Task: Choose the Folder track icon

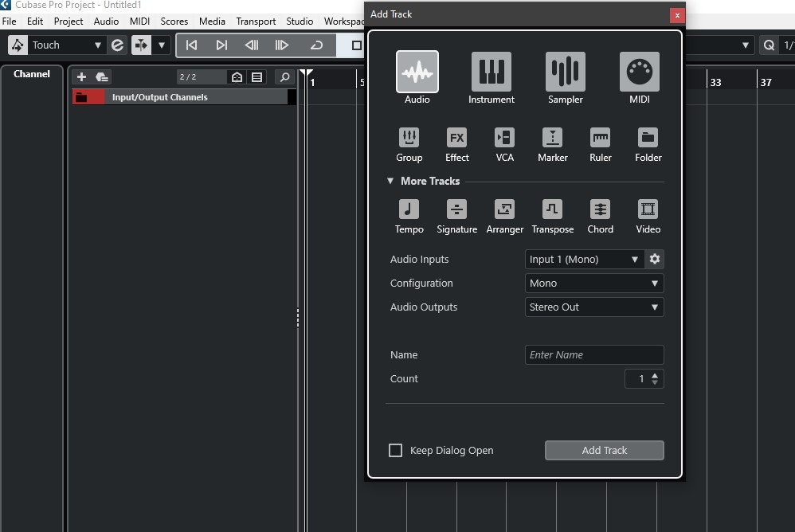Action: [648, 137]
